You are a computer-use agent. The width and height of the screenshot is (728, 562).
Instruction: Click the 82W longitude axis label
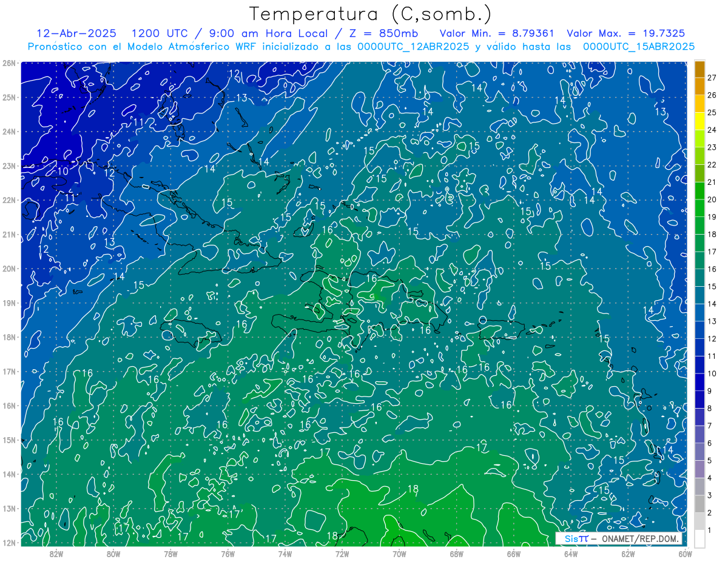pyautogui.click(x=56, y=554)
